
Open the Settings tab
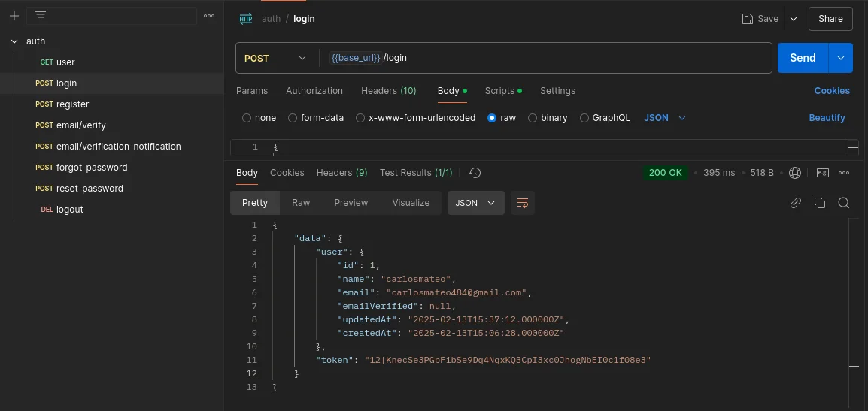[557, 91]
